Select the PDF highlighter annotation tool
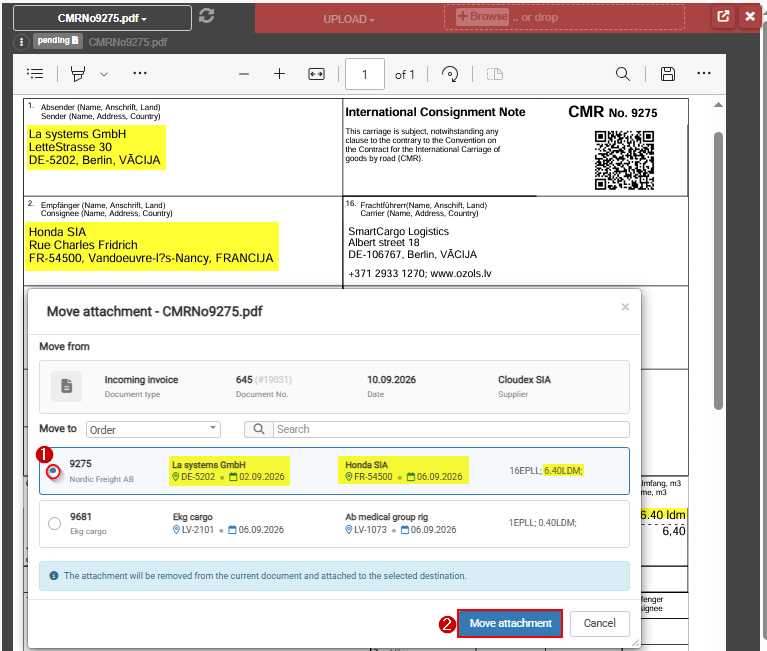Screen dimensions: 767x651 click(x=78, y=74)
